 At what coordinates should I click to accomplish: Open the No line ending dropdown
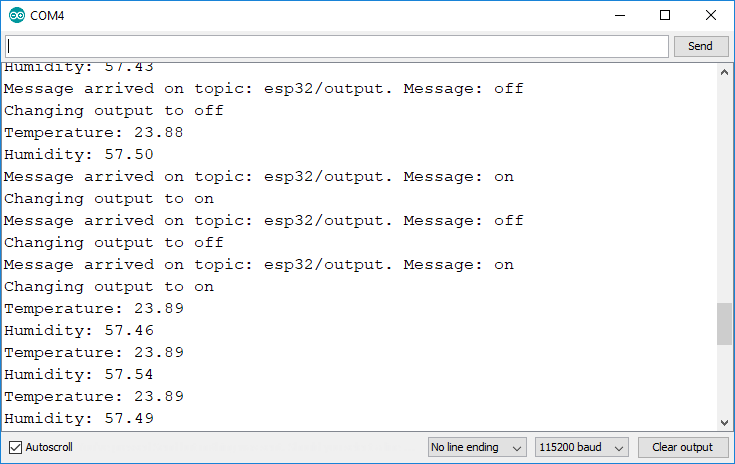pyautogui.click(x=477, y=447)
